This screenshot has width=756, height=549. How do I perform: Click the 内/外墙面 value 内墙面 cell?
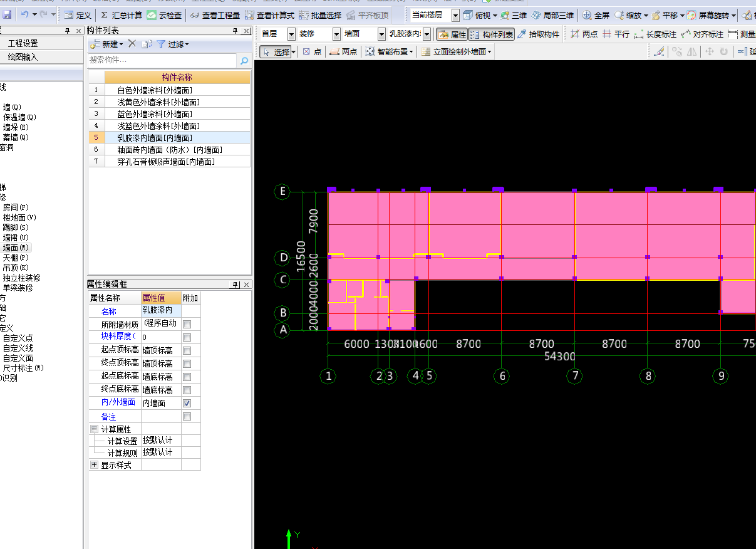click(161, 403)
